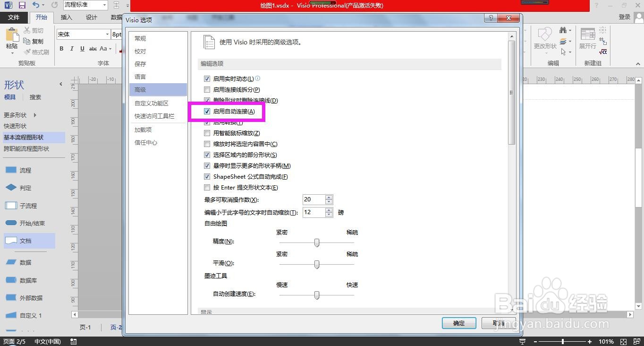The image size is (644, 346).
Task: Select 信任中心 in options sidebar
Action: coord(158,143)
